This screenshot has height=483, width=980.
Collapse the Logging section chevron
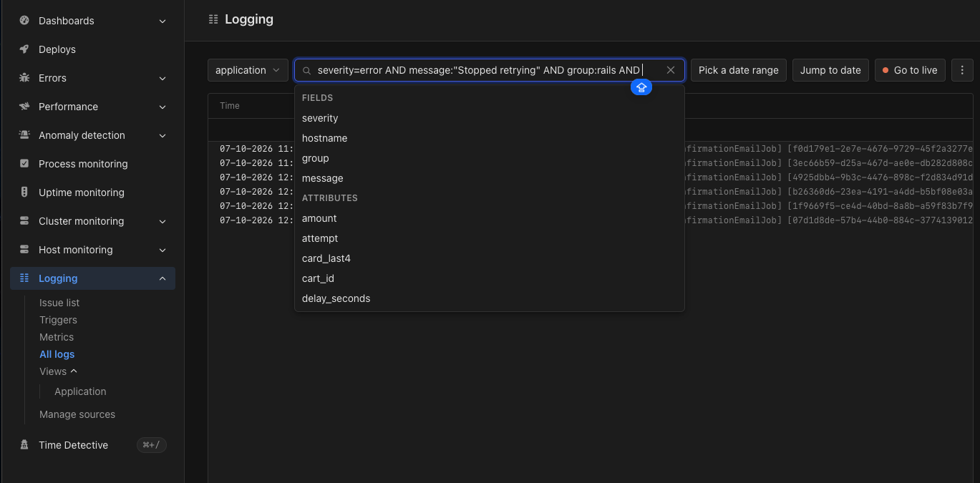pyautogui.click(x=162, y=278)
